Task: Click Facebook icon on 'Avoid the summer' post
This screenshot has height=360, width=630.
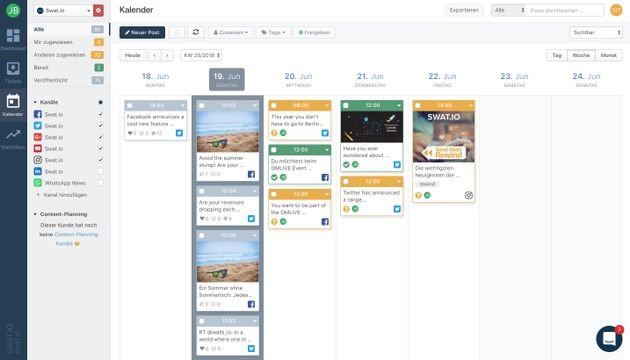Action: pyautogui.click(x=251, y=174)
